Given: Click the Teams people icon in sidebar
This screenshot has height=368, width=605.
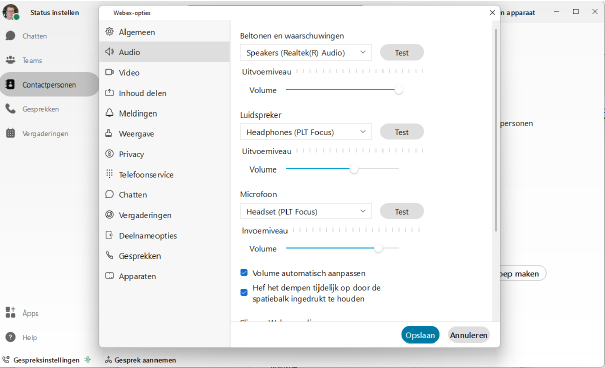Looking at the screenshot, I should click(10, 60).
